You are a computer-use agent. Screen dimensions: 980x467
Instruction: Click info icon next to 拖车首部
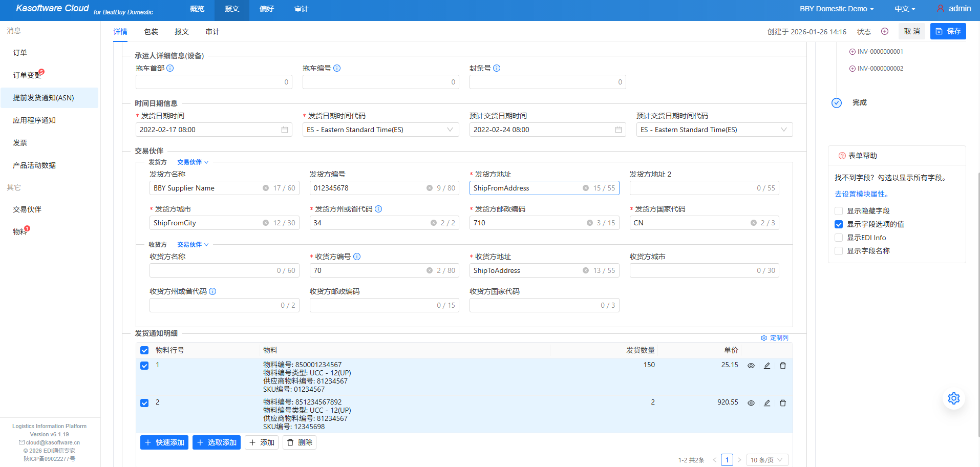171,68
